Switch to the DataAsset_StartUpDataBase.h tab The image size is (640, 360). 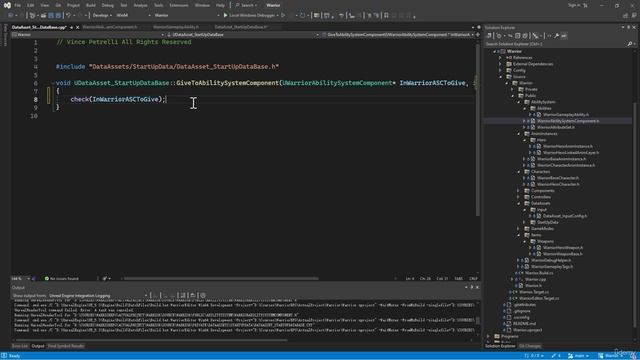(x=241, y=27)
